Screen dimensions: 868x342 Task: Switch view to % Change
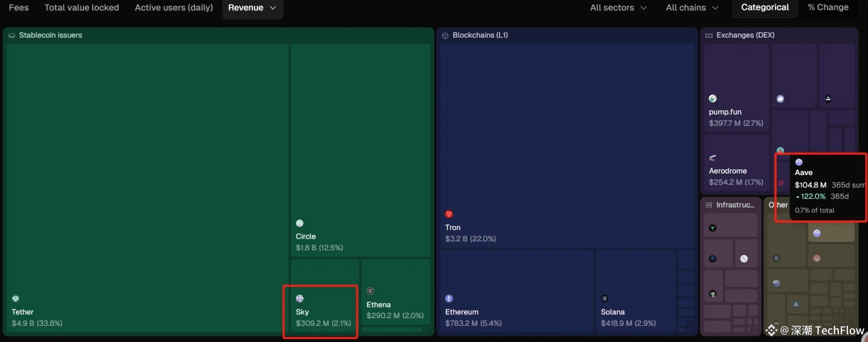click(828, 8)
